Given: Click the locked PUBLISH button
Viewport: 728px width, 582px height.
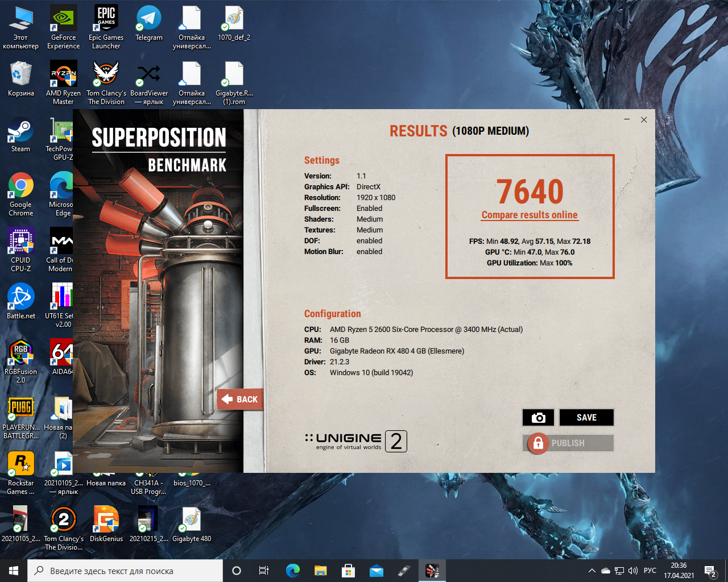Looking at the screenshot, I should 568,443.
